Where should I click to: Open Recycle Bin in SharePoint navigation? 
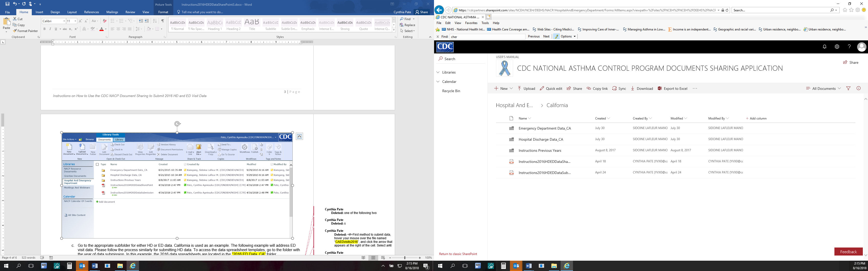pos(451,91)
